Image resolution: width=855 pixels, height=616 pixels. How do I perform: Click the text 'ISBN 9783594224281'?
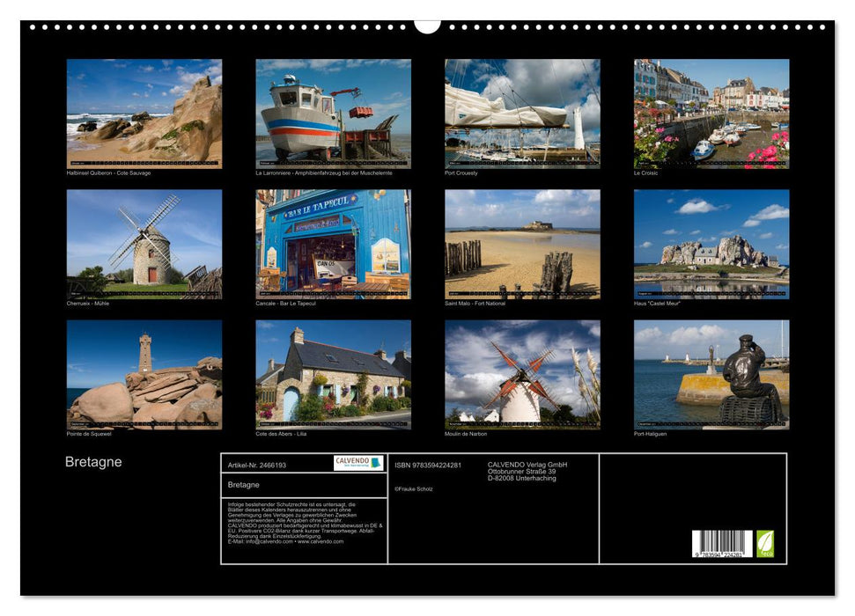click(x=428, y=465)
